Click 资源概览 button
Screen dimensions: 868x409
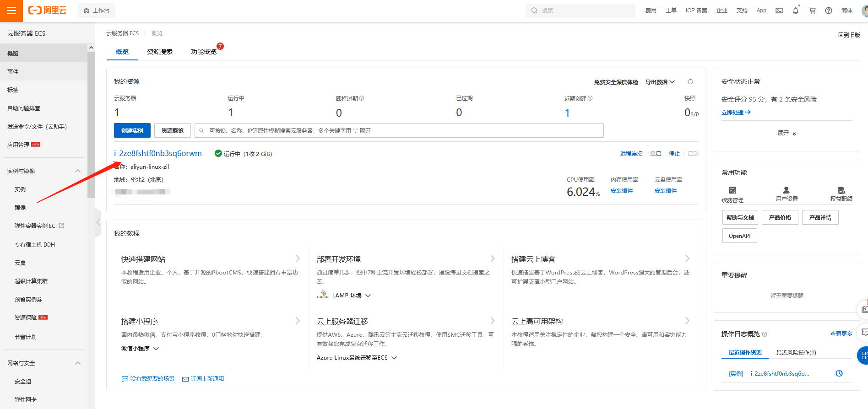coord(173,130)
